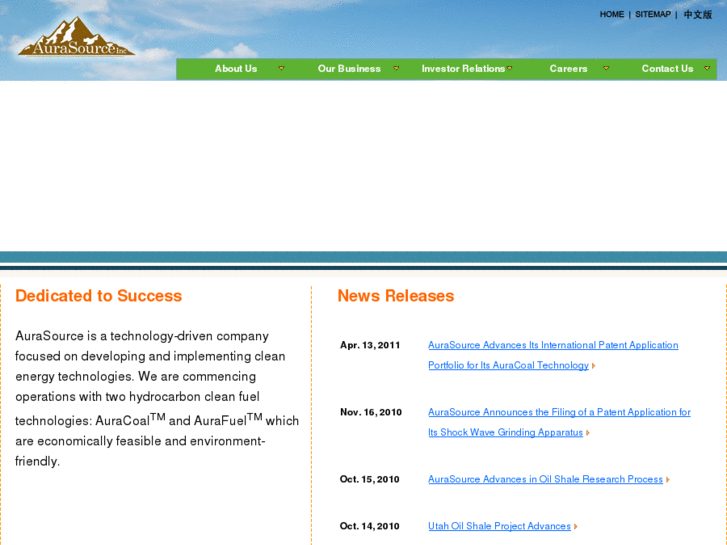This screenshot has width=727, height=545.
Task: Select the Oct. 15, 2010 date text
Action: coord(370,479)
